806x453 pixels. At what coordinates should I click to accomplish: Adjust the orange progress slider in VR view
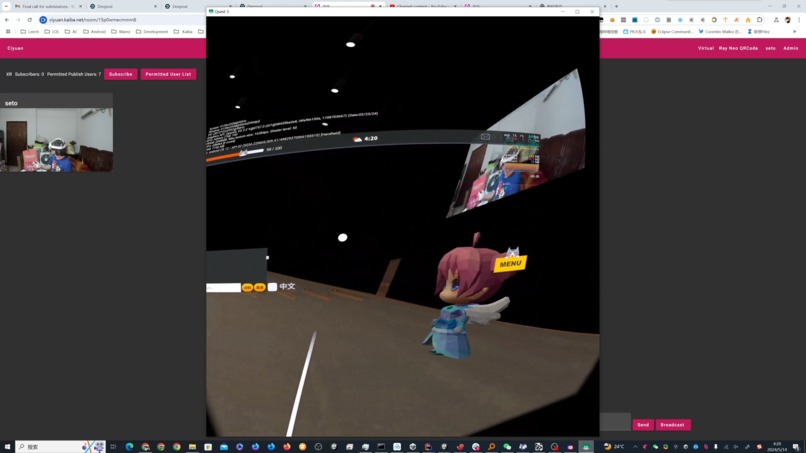click(x=235, y=154)
